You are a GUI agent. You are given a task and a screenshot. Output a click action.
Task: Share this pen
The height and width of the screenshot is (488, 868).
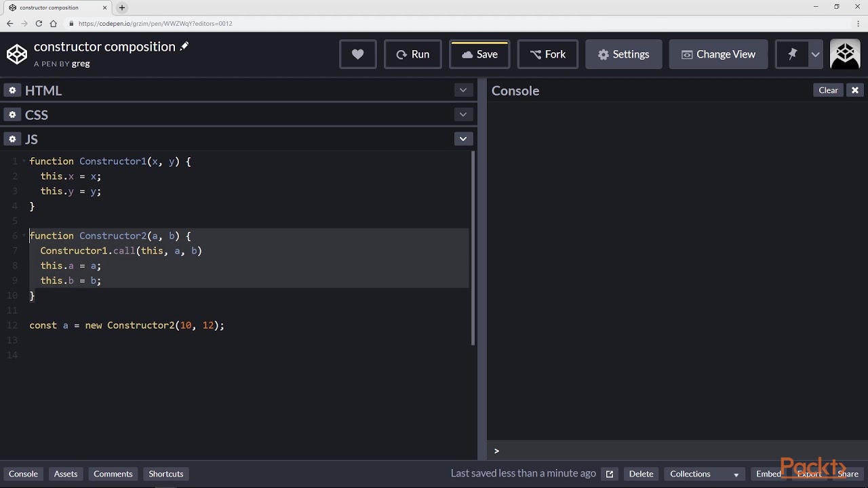(x=848, y=474)
